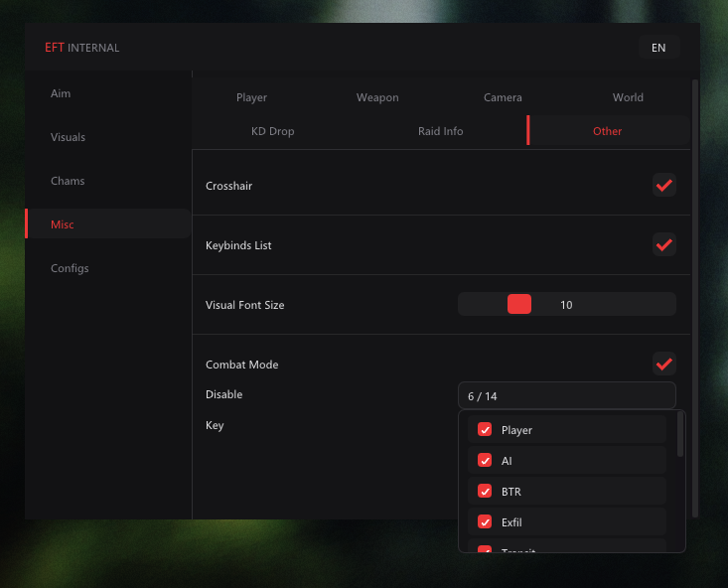Viewport: 728px width, 588px height.
Task: Disable the Keybinds List checkbox
Action: point(663,244)
